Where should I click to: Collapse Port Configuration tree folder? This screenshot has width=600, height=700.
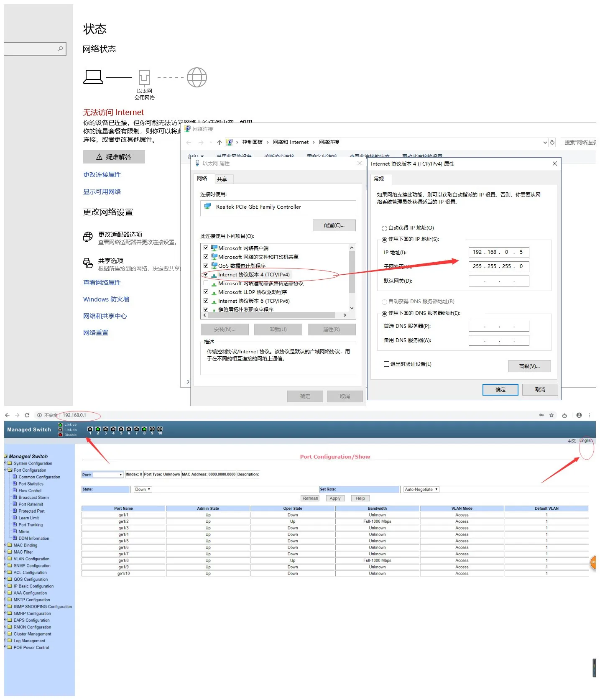tap(9, 470)
